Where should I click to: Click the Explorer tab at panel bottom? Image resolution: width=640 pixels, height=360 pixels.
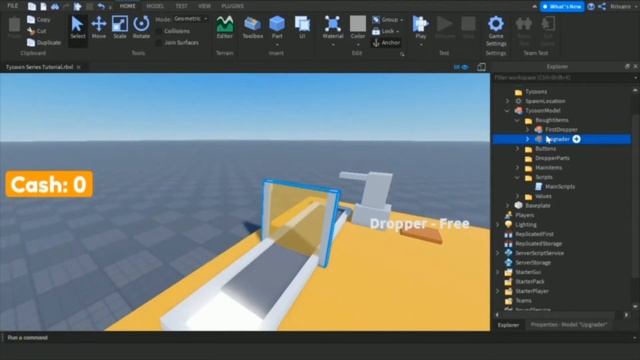[x=509, y=325]
